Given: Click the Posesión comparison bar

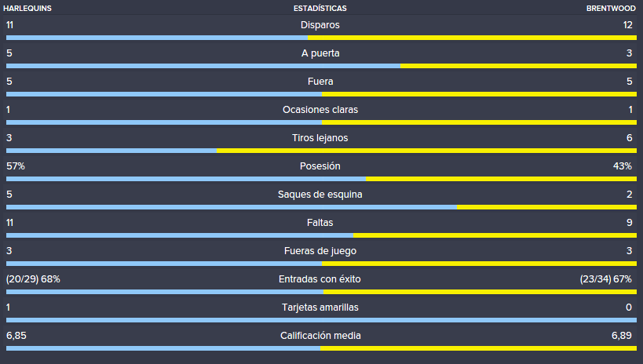Looking at the screenshot, I should (322, 179).
